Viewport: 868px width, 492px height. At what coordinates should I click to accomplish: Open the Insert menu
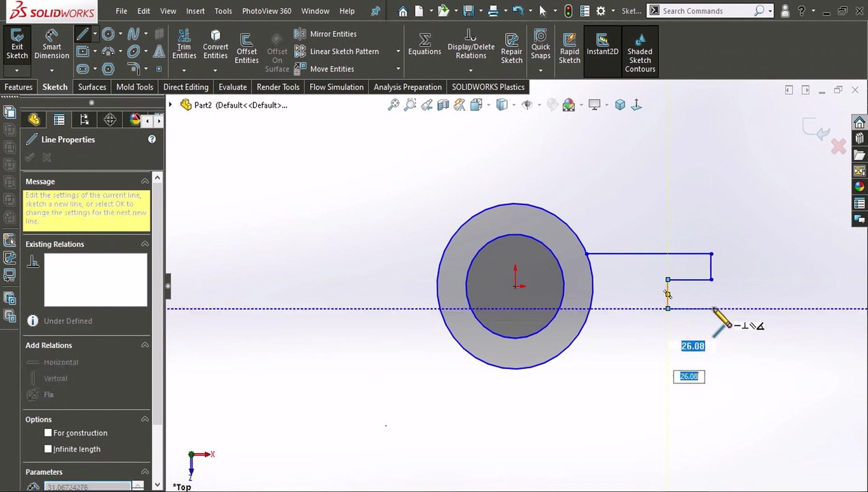point(195,11)
